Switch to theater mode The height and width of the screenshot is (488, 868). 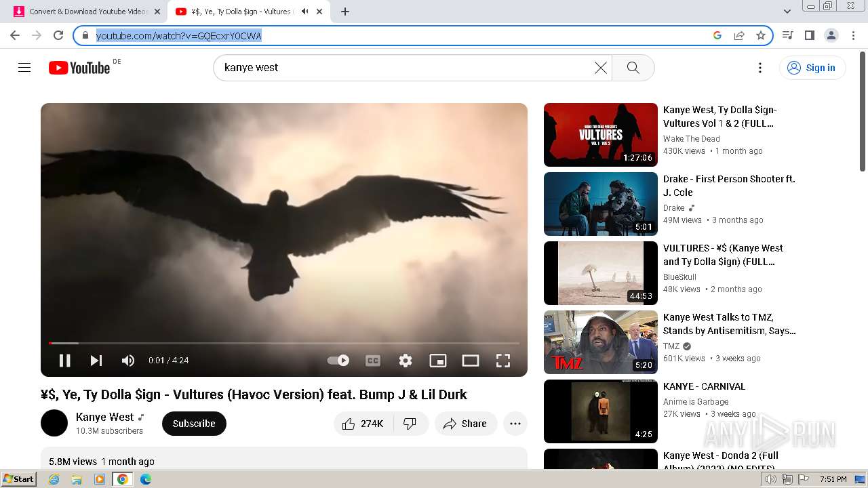pos(471,361)
